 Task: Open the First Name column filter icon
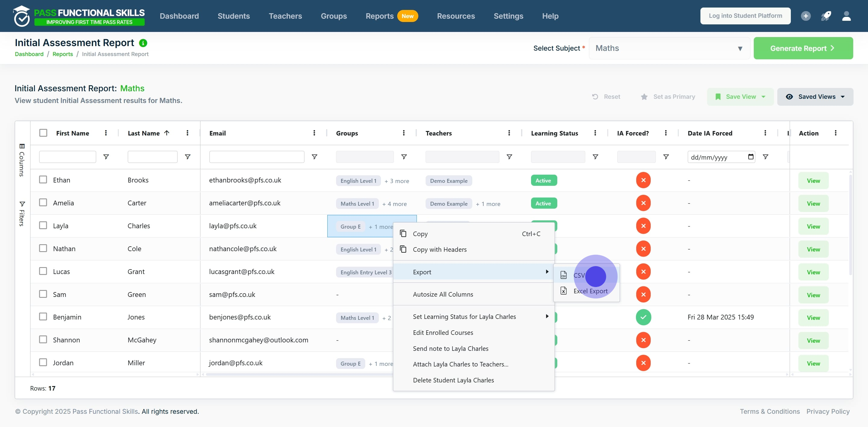(x=106, y=157)
